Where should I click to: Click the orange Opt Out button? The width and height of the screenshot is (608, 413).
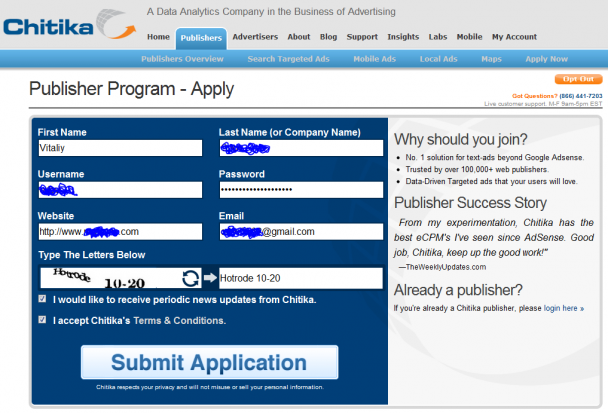[578, 79]
